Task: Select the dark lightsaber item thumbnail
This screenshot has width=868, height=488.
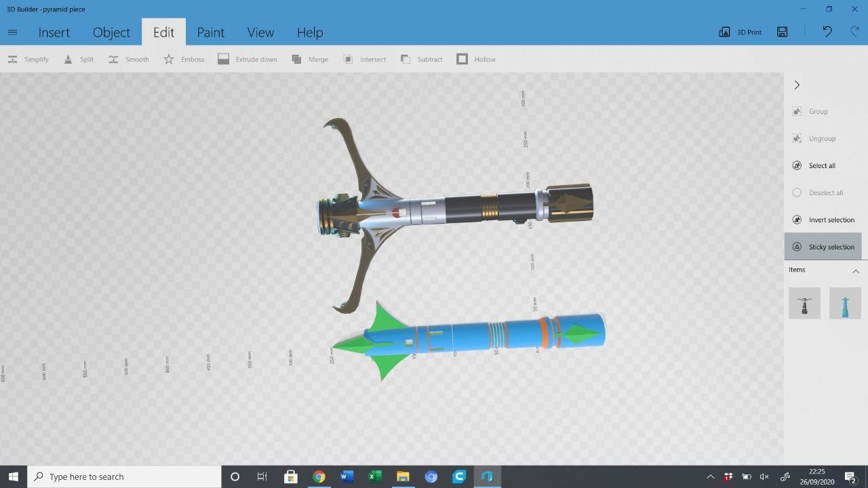Action: 804,303
